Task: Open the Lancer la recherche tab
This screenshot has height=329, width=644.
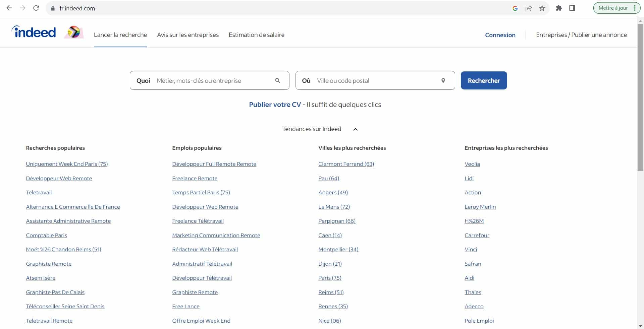Action: pyautogui.click(x=120, y=35)
